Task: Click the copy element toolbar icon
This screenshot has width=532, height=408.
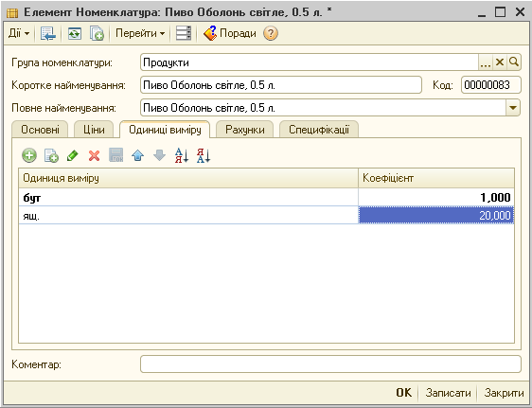Action: (97, 33)
